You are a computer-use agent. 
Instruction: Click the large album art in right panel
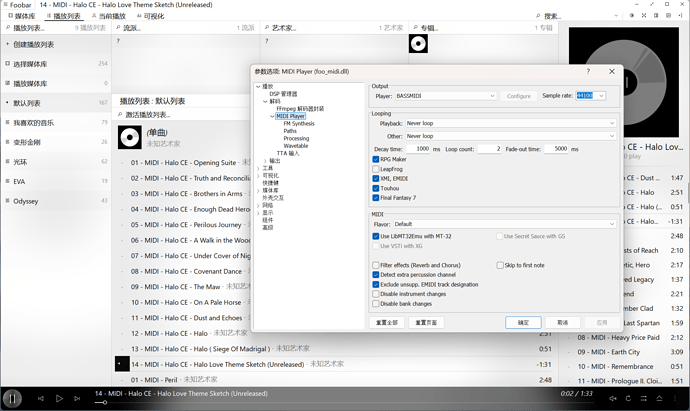[624, 82]
